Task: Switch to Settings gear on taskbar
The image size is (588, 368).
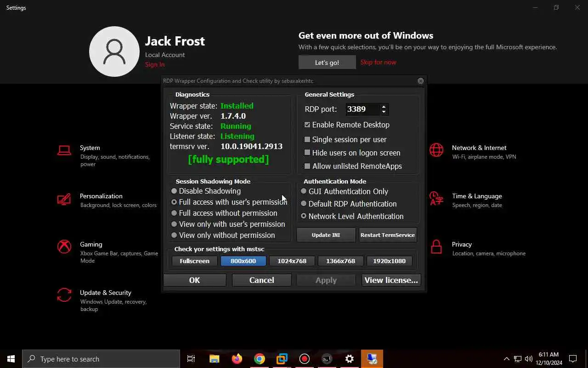Action: tap(350, 359)
